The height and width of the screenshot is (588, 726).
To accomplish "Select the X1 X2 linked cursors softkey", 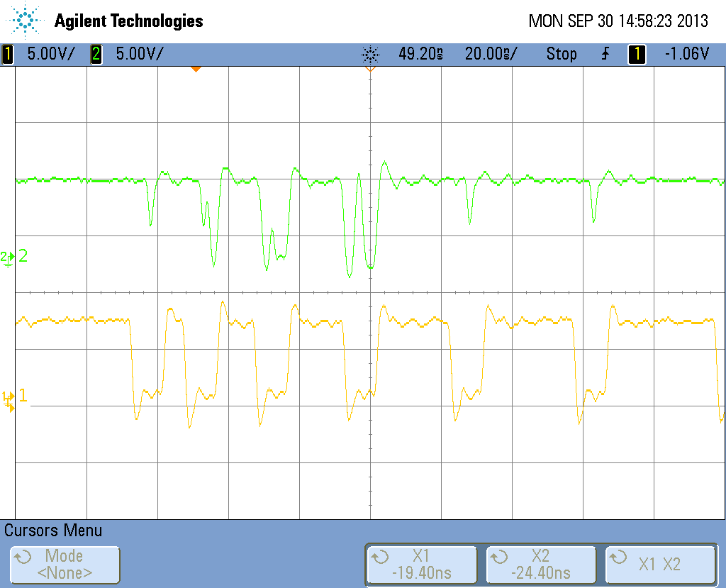I will (661, 565).
